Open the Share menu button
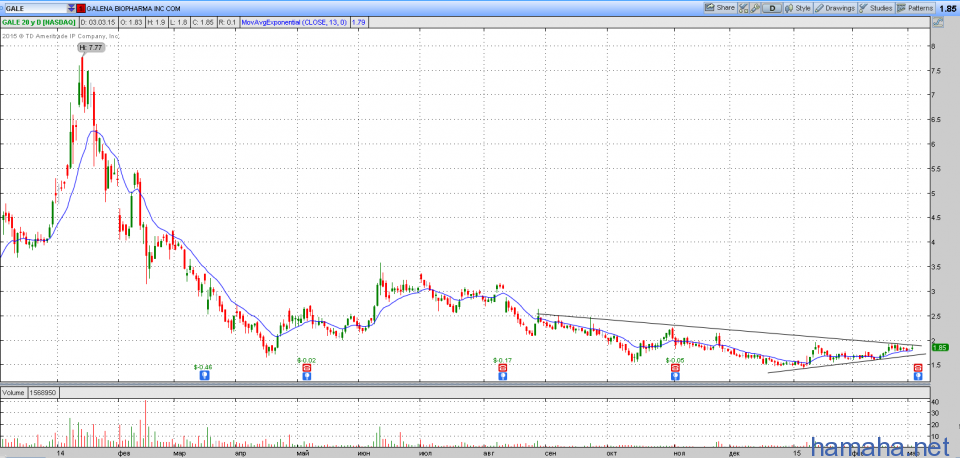This screenshot has width=960, height=458. point(720,8)
